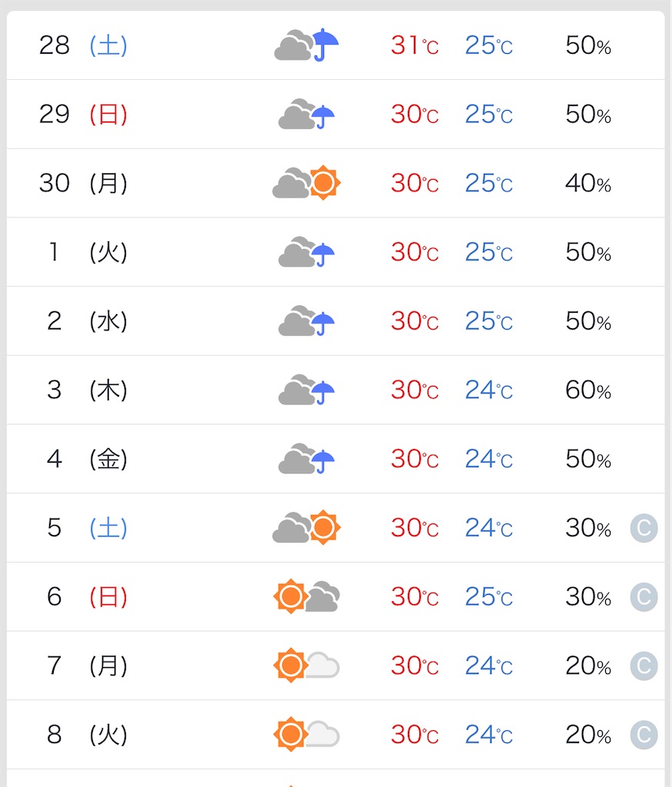Click the cloud-umbrella icon for 29 (日)
The height and width of the screenshot is (787, 672).
coord(306,114)
